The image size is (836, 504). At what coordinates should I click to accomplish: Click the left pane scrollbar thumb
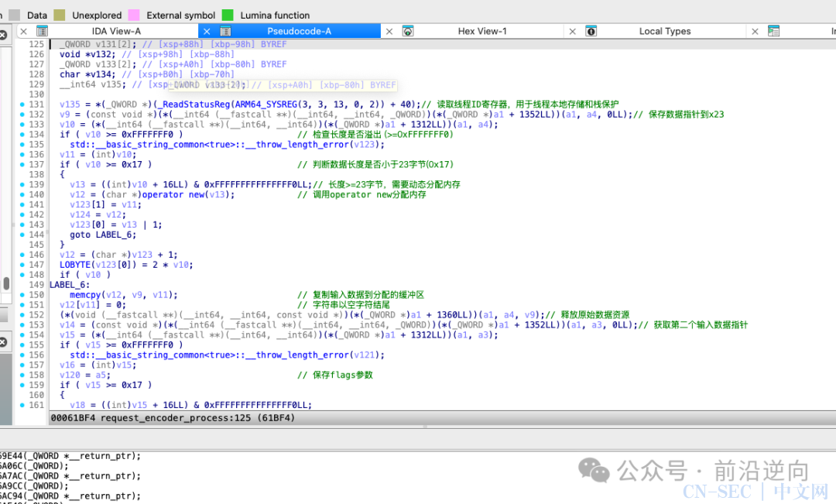click(x=6, y=283)
